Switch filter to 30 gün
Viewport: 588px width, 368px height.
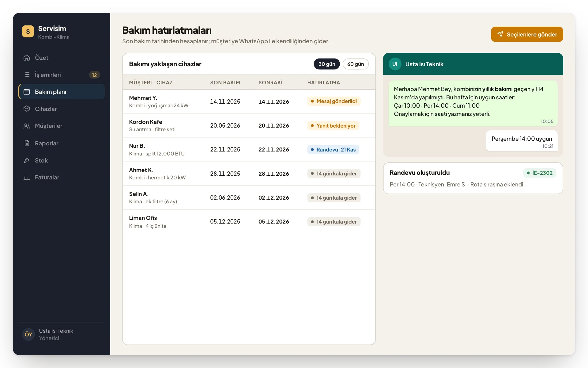pos(326,64)
